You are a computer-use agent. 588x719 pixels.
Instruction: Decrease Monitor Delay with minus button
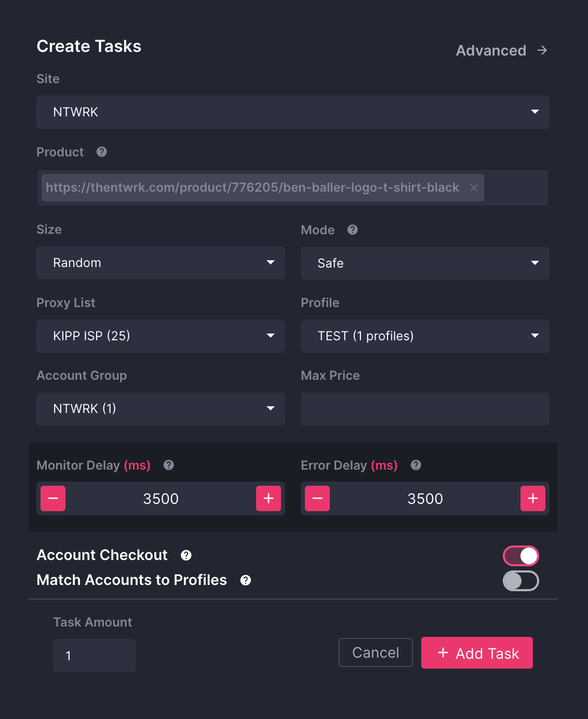(53, 499)
